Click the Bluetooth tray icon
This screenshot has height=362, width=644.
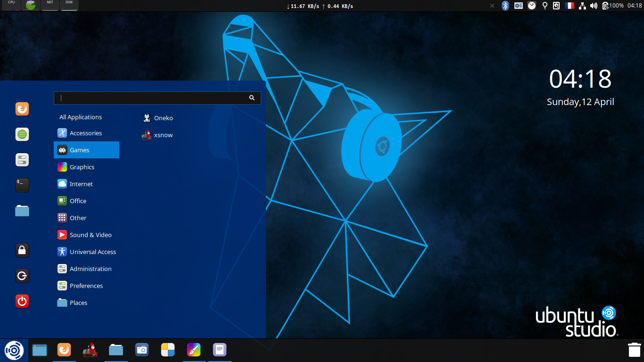(505, 6)
